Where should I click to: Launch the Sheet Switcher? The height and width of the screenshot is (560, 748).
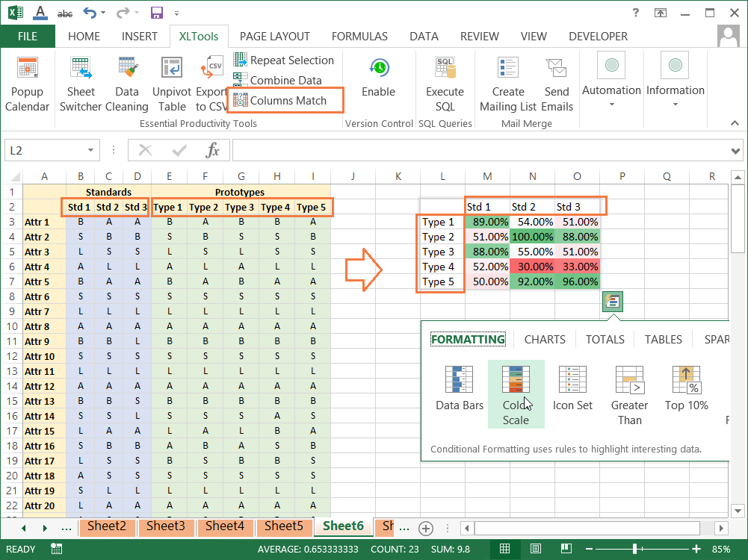coord(80,82)
